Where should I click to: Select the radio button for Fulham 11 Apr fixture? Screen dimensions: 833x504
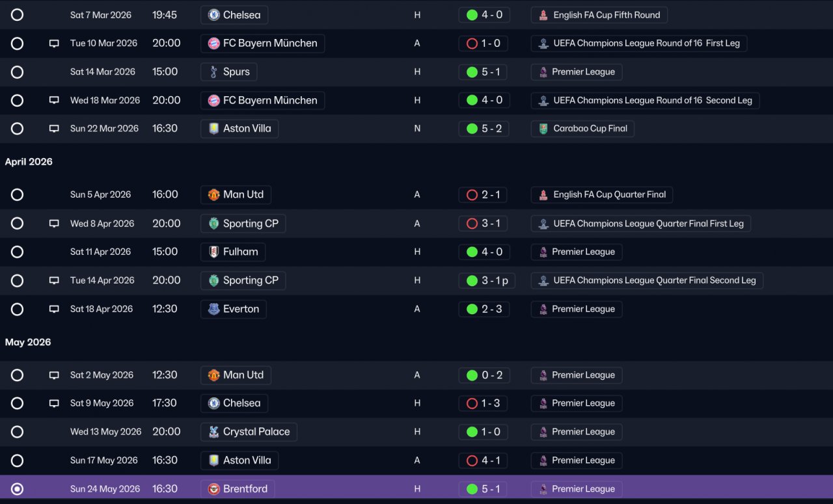click(17, 252)
